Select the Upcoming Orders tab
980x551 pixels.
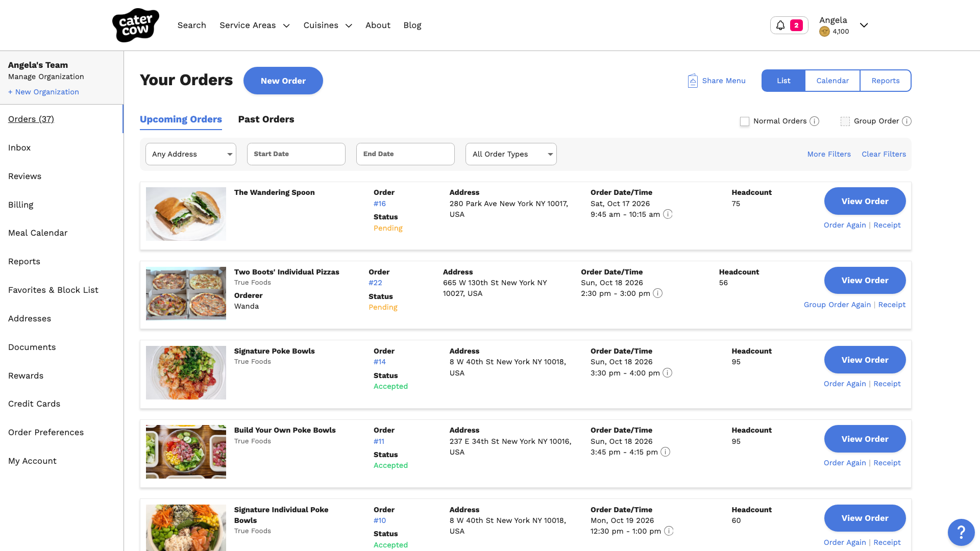click(181, 119)
